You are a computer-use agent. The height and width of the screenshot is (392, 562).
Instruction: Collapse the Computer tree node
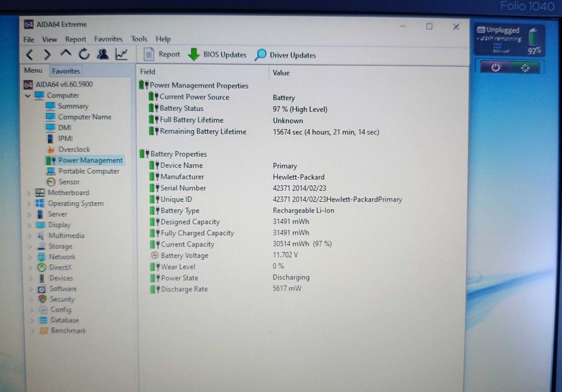pyautogui.click(x=28, y=96)
